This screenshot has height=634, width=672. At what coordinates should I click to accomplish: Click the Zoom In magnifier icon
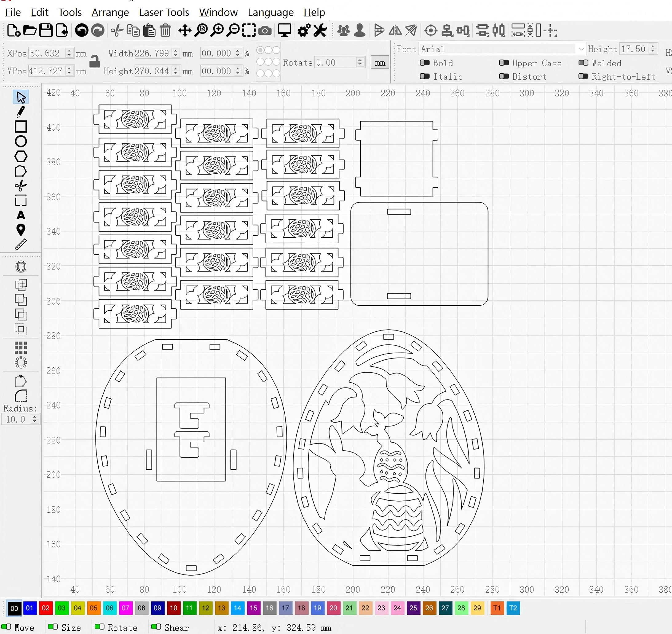[x=217, y=30]
